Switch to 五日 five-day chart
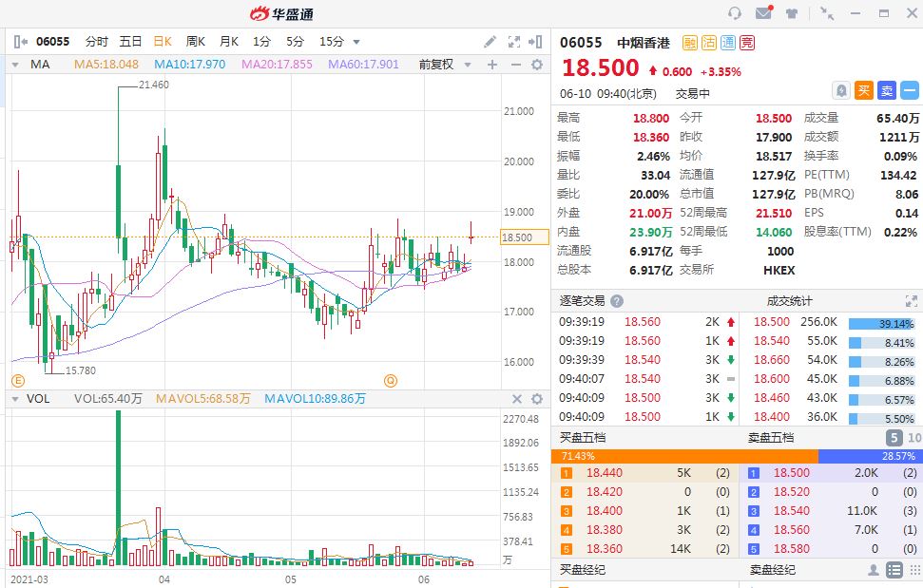The height and width of the screenshot is (588, 923). point(130,41)
